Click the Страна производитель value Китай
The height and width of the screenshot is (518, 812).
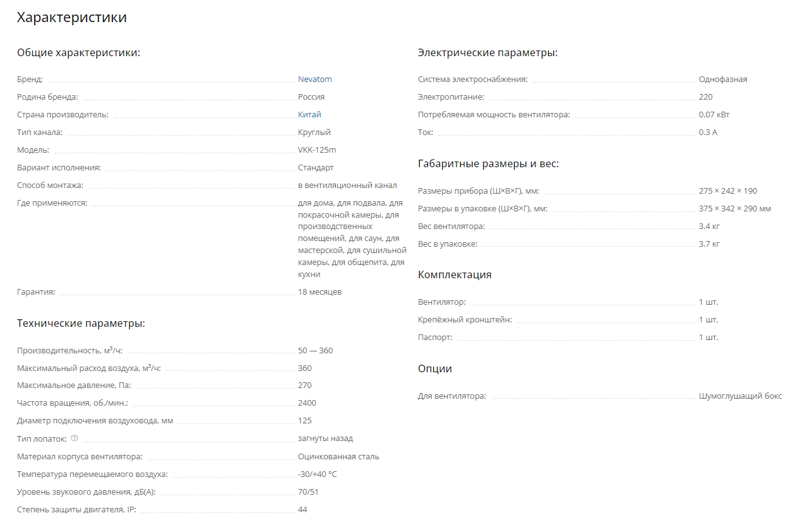pos(309,115)
